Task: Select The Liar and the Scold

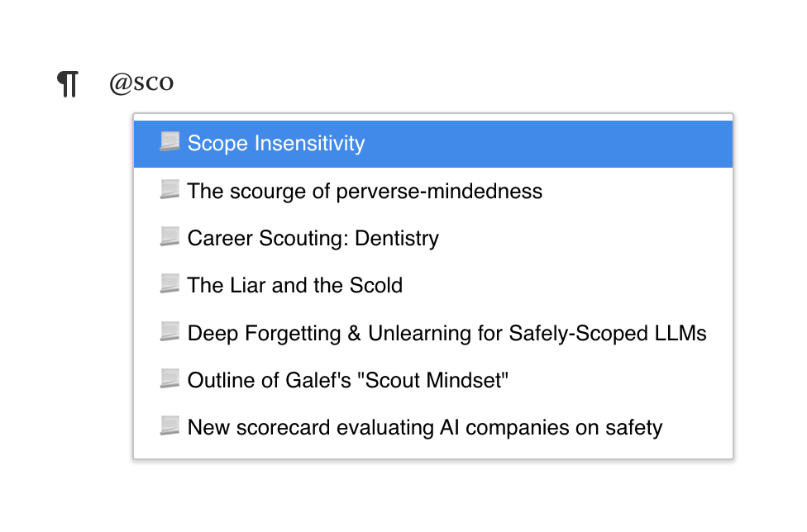Action: (432, 285)
